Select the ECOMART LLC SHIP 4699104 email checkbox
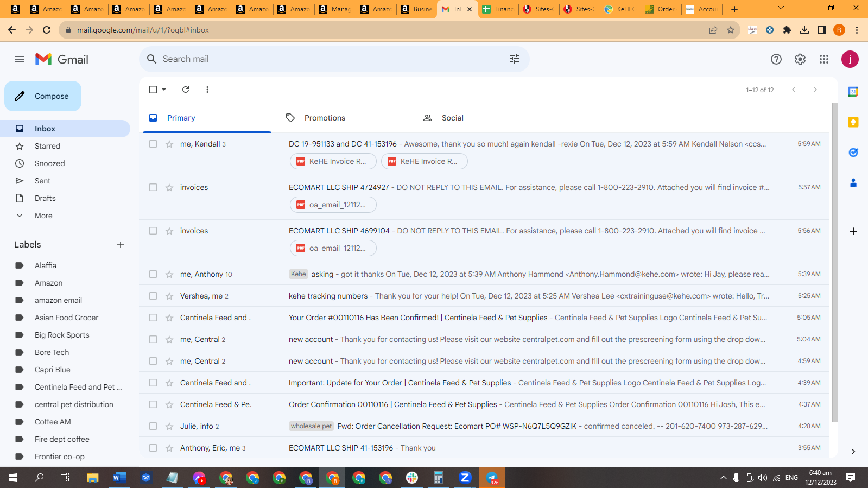The height and width of the screenshot is (488, 868). tap(153, 231)
